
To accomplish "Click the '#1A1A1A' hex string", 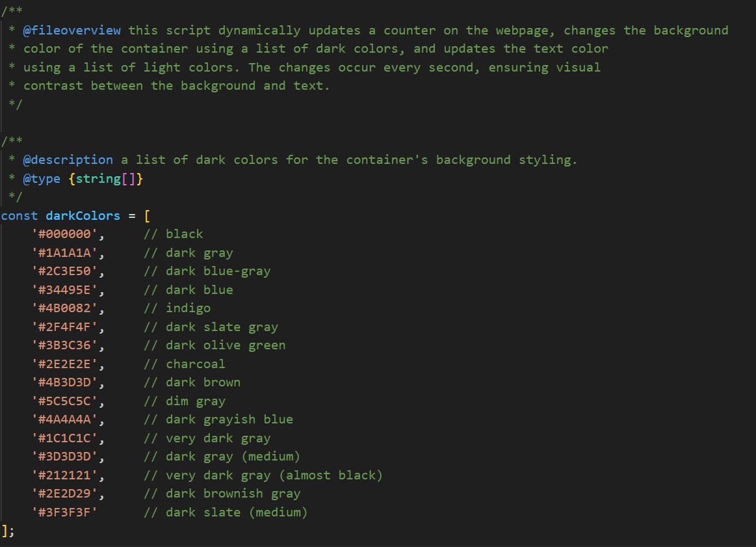I will [64, 253].
